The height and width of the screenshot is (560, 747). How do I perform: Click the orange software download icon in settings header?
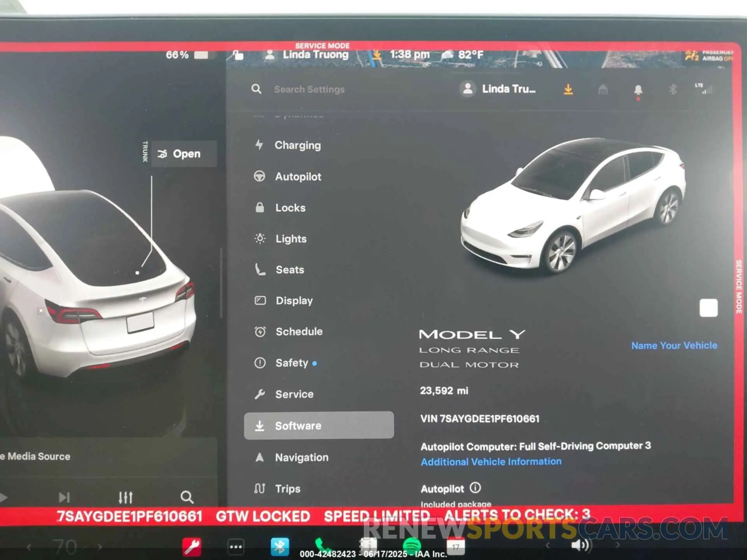tap(568, 89)
